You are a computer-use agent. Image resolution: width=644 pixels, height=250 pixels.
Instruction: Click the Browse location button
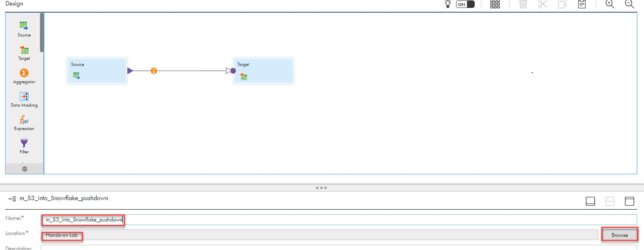click(619, 235)
